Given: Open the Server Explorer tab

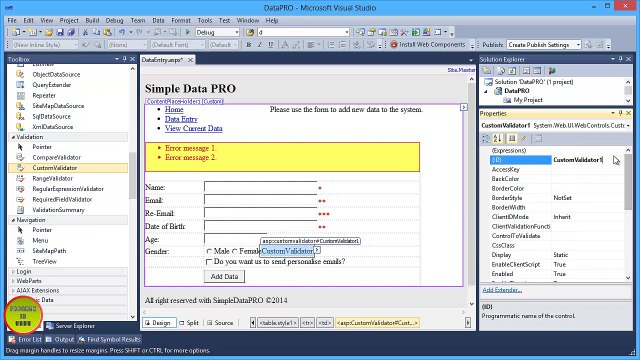Looking at the screenshot, I should click(71, 326).
